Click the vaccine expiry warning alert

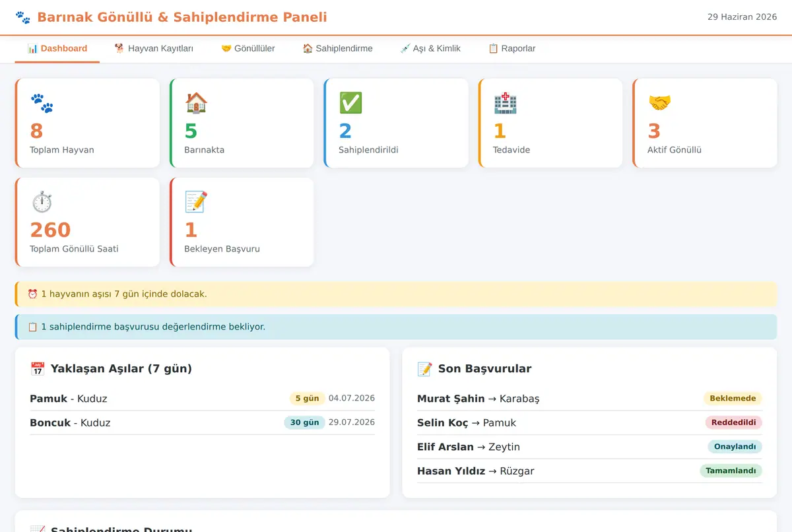[396, 294]
